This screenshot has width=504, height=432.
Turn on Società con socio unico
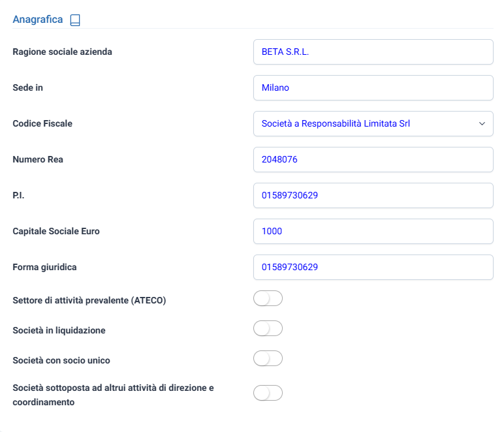tap(268, 358)
